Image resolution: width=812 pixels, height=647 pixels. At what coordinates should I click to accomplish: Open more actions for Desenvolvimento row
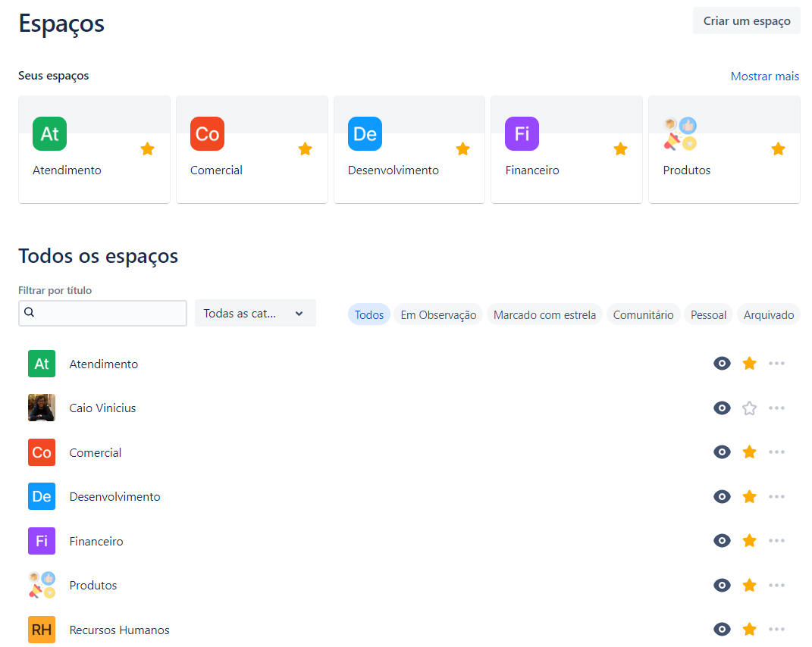click(x=777, y=496)
